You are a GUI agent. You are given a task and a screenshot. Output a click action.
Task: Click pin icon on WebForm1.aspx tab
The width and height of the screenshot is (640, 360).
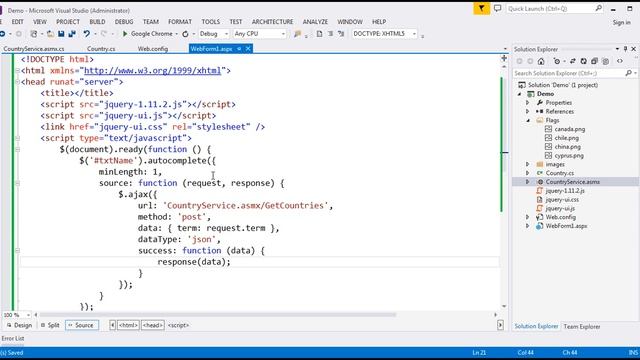point(239,49)
